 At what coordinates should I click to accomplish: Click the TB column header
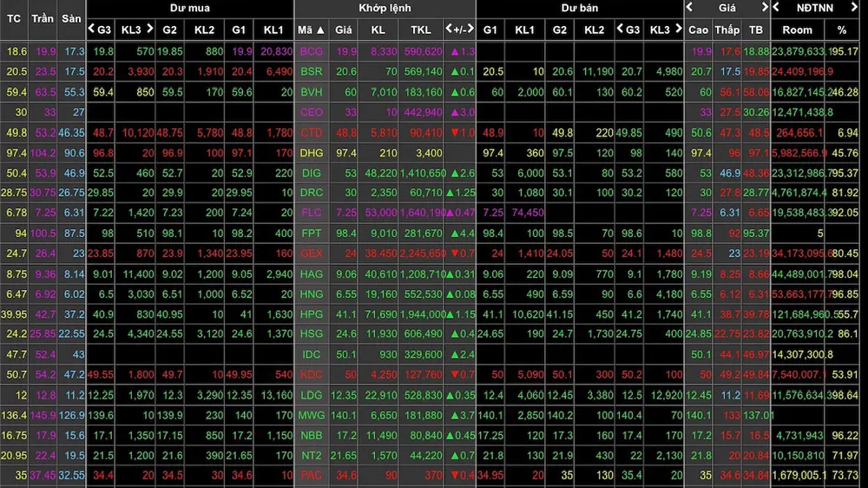click(756, 30)
